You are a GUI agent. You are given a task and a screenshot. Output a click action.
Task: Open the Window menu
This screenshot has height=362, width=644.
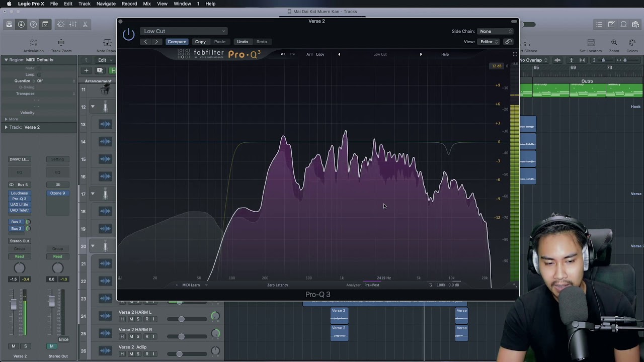[182, 4]
